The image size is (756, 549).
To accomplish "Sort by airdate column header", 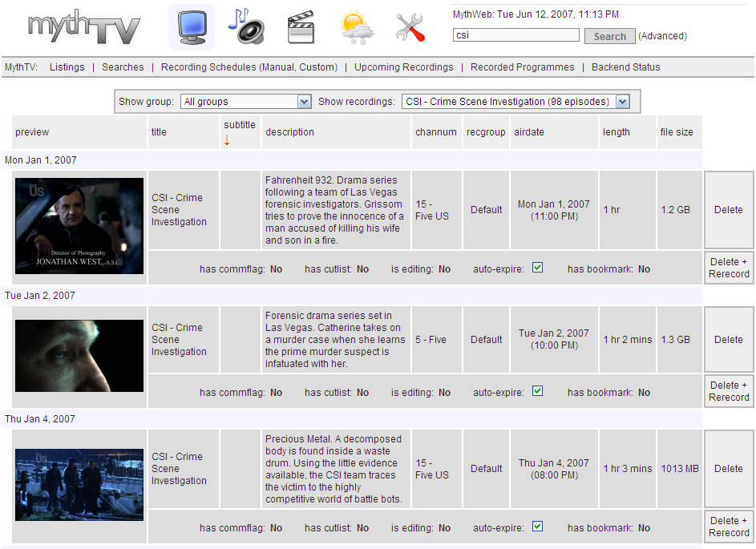I will click(x=529, y=132).
